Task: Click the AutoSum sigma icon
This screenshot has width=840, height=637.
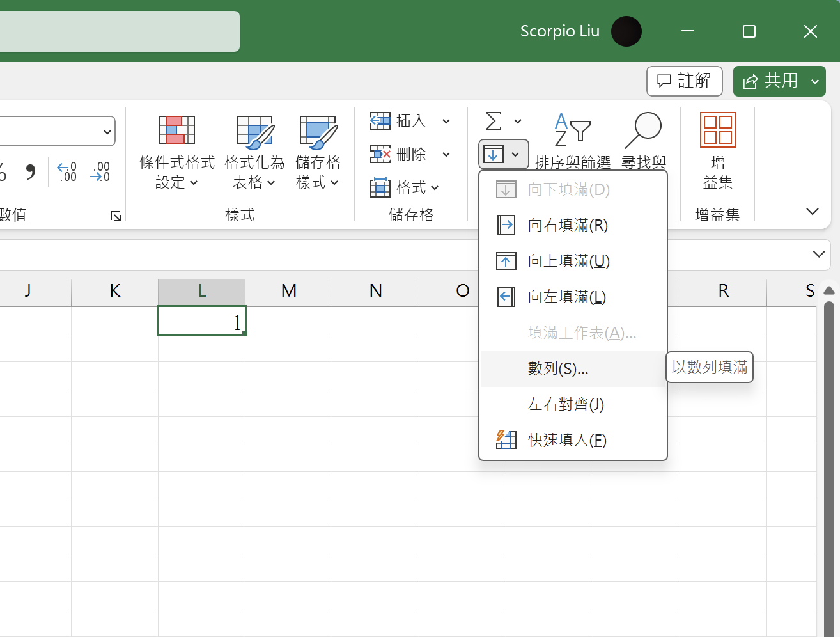Action: [x=494, y=121]
